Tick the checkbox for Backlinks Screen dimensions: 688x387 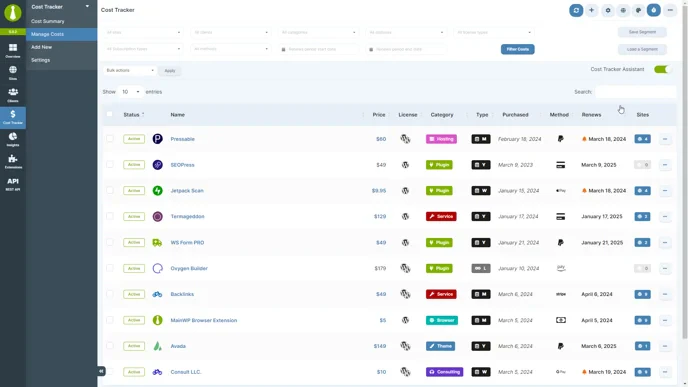tap(110, 294)
